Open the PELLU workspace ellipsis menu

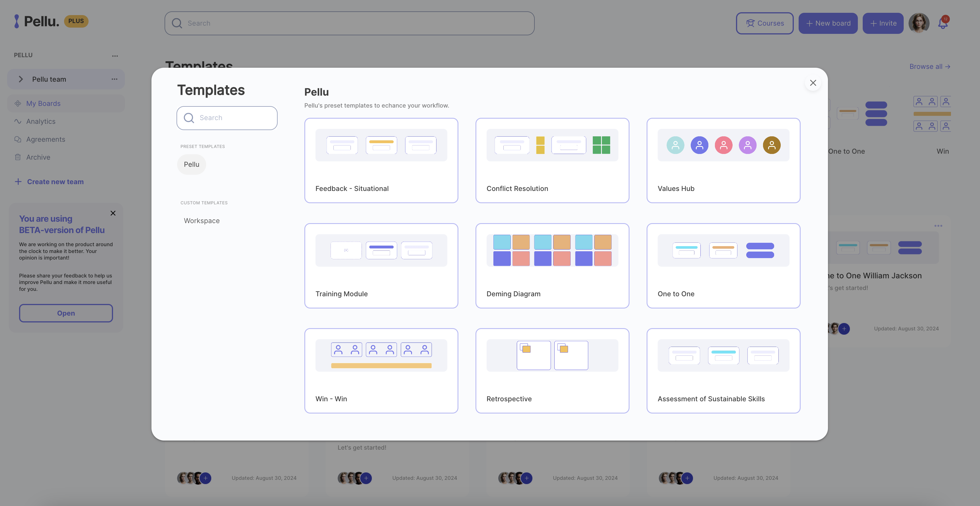point(115,56)
